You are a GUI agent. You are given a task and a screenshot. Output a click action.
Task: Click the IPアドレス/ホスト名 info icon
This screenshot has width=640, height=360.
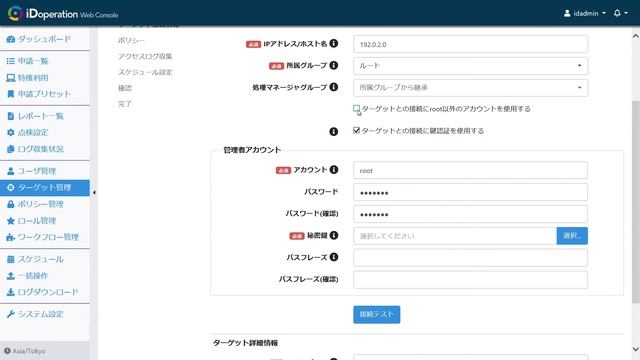tap(333, 43)
